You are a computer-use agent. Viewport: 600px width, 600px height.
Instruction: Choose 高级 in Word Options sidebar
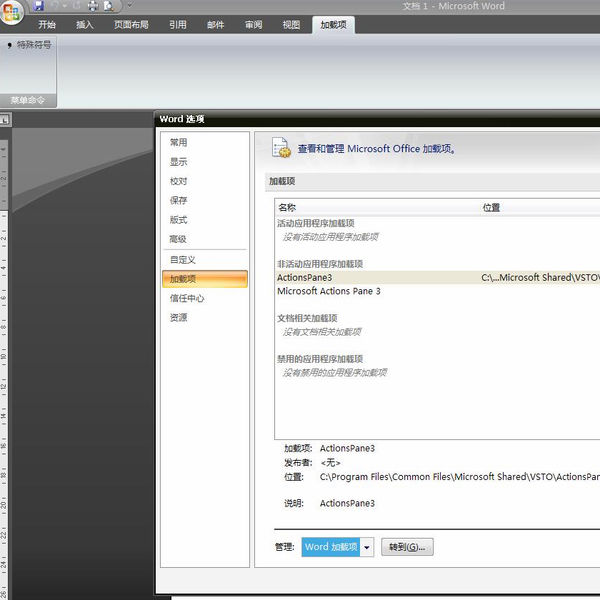(178, 239)
